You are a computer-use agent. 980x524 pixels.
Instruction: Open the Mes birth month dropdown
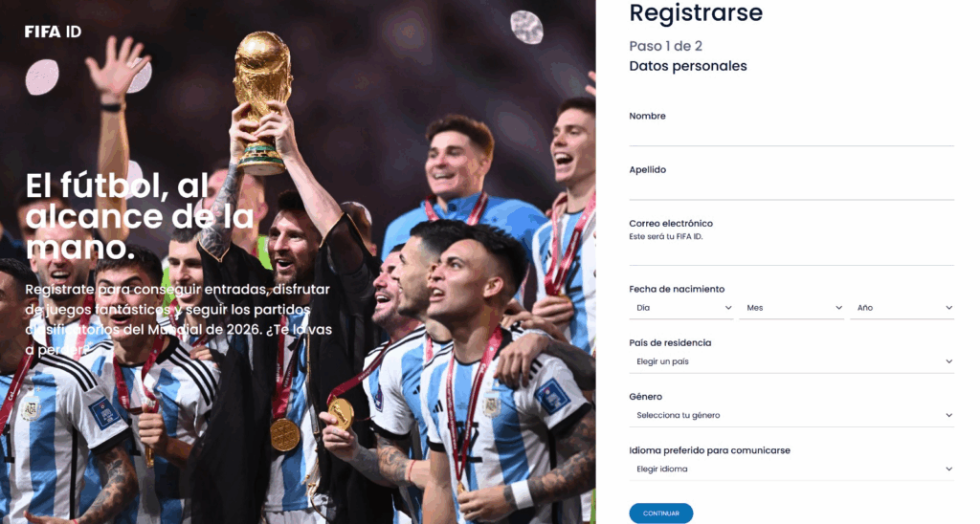click(791, 309)
